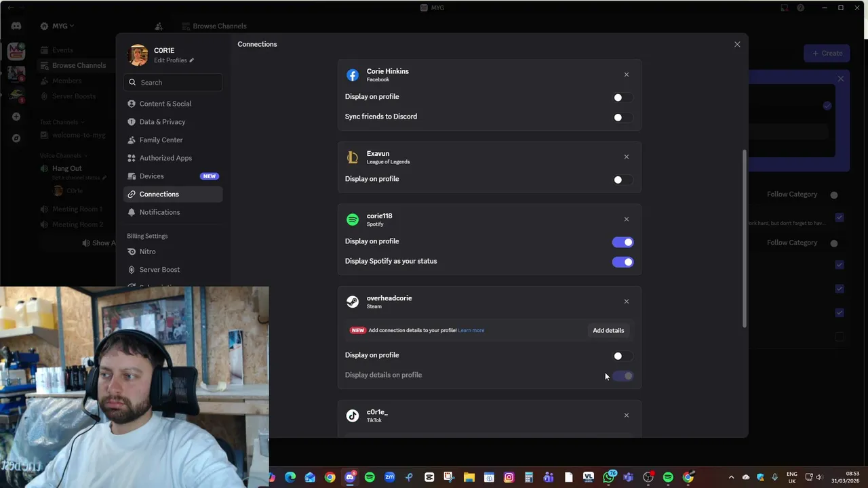Open Family Center settings

click(173, 140)
